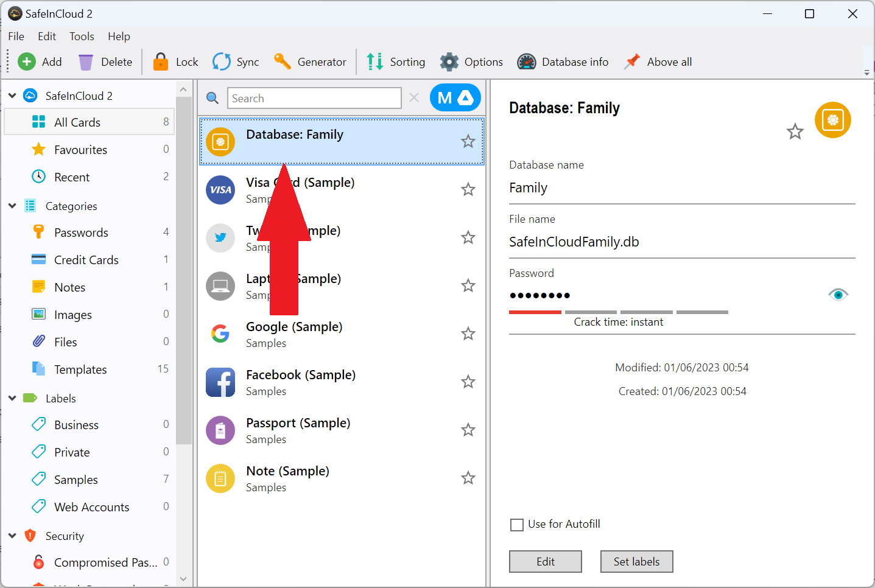The image size is (875, 588).
Task: Open the File menu
Action: (16, 37)
